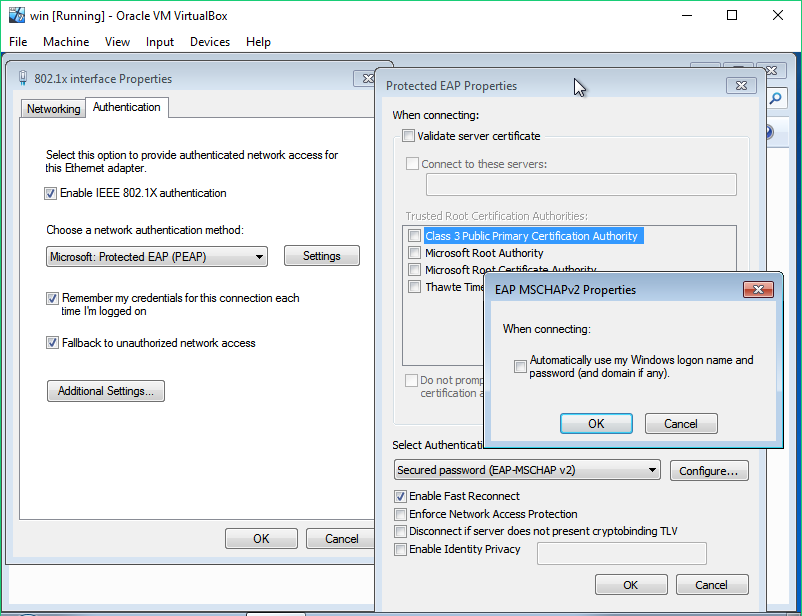The height and width of the screenshot is (616, 802).
Task: Click OK in 802.1x interface Properties
Action: [261, 539]
